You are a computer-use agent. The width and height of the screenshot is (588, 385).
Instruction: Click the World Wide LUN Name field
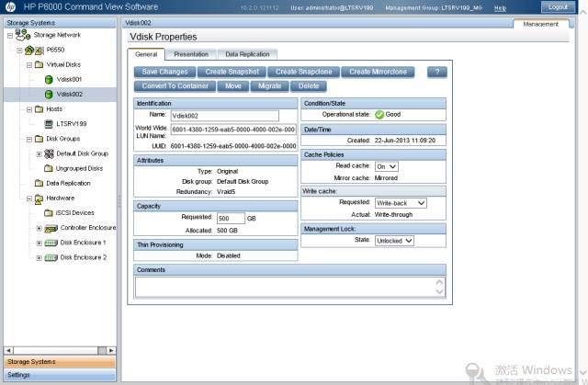tap(233, 130)
